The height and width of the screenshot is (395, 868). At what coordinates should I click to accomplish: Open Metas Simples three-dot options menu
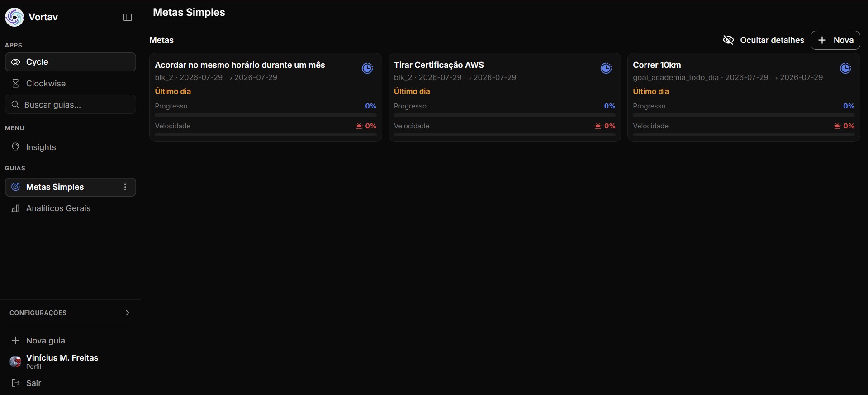(125, 187)
